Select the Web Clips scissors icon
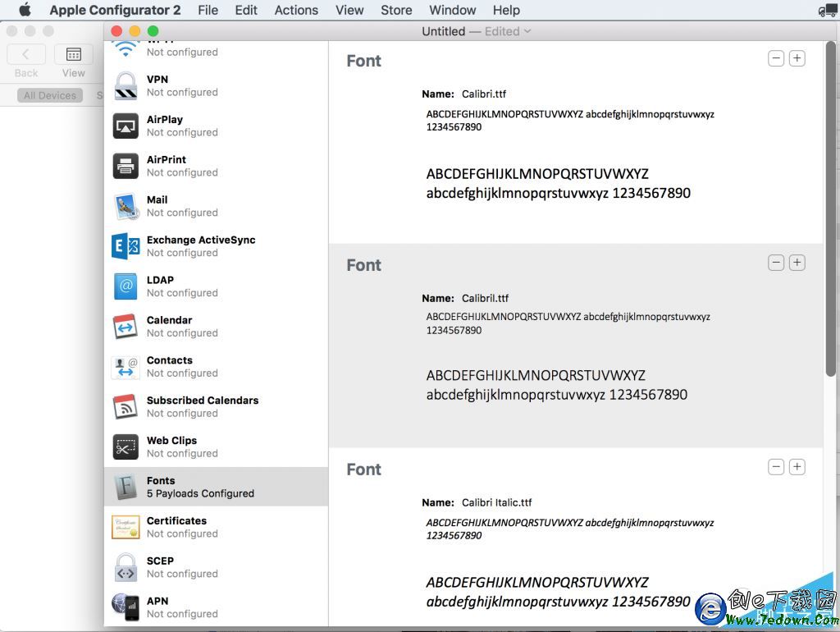The width and height of the screenshot is (840, 632). (126, 447)
